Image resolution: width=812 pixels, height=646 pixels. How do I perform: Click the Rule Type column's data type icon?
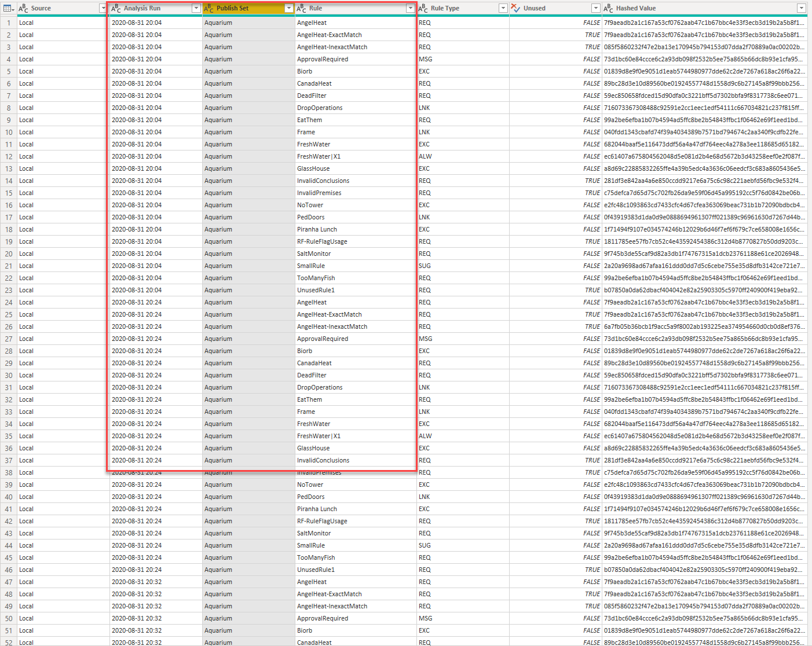coord(423,8)
